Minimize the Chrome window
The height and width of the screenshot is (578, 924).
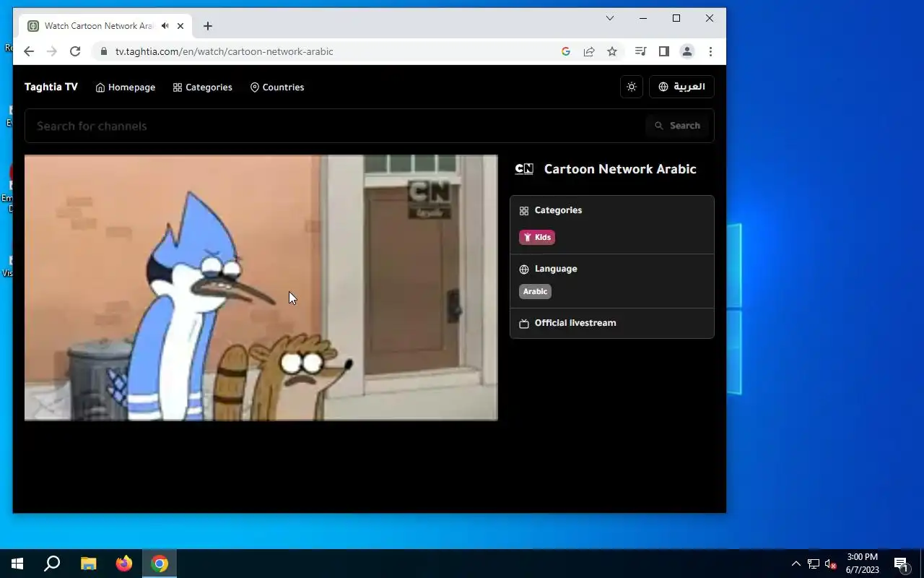click(643, 18)
